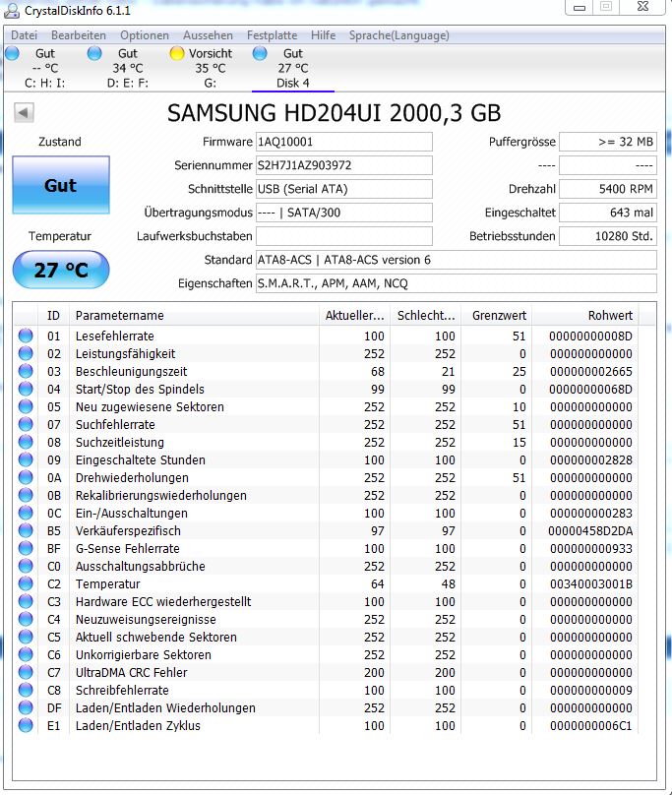
Task: Click the Rohwert column header
Action: (585, 316)
